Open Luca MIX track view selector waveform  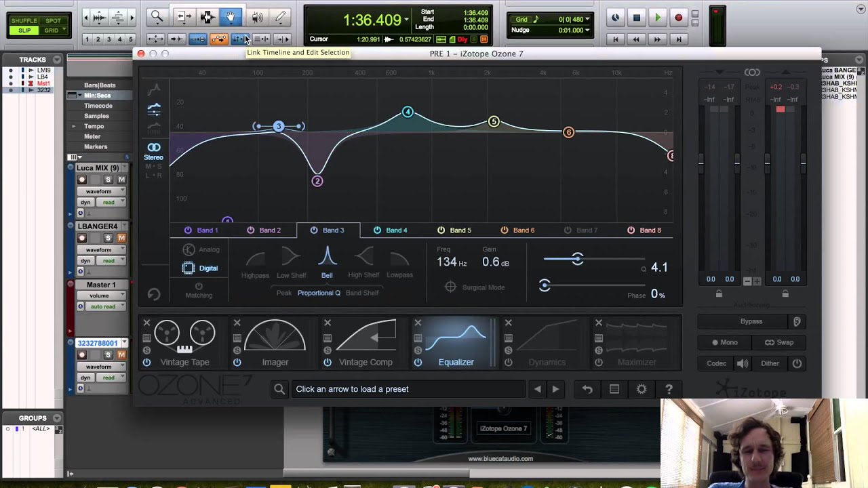(102, 192)
